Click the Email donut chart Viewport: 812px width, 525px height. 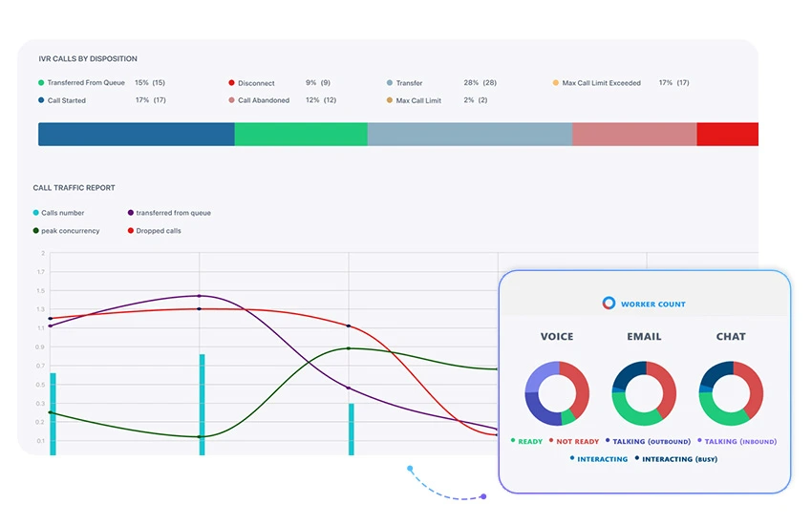[x=644, y=393]
